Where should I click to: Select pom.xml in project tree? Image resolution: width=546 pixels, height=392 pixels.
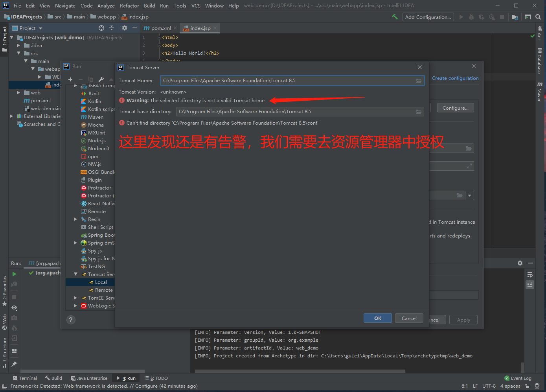click(37, 101)
